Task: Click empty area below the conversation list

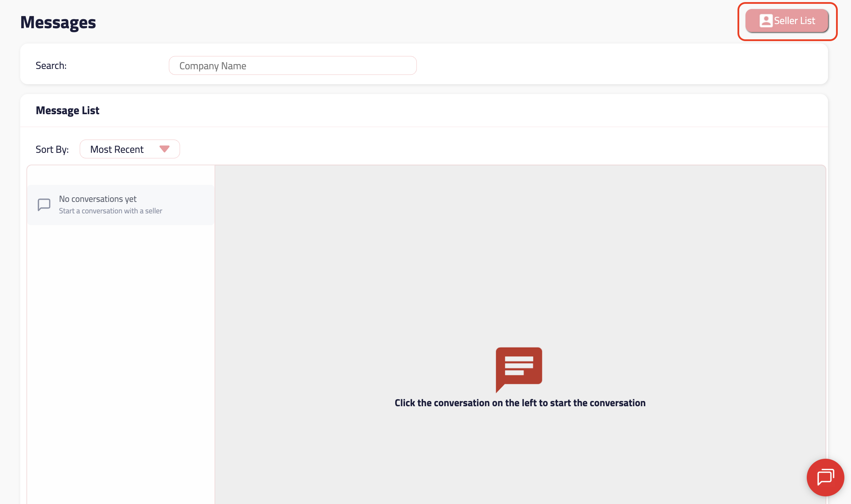Action: point(120,348)
